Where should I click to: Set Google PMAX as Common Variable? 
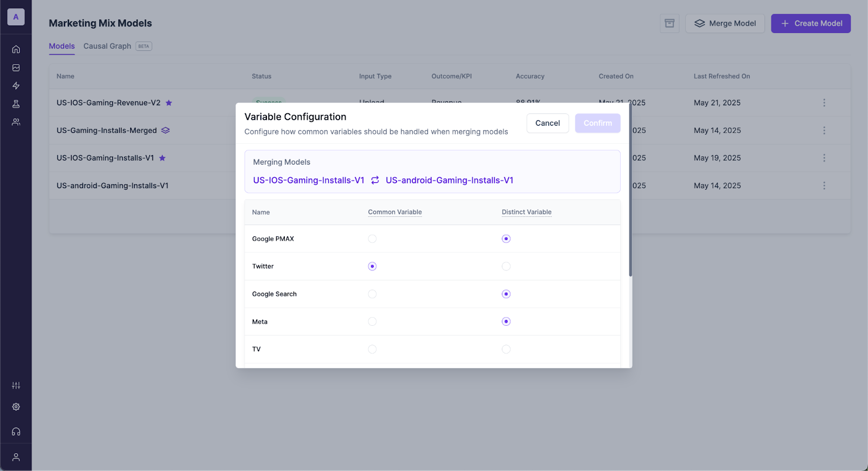[x=372, y=239]
